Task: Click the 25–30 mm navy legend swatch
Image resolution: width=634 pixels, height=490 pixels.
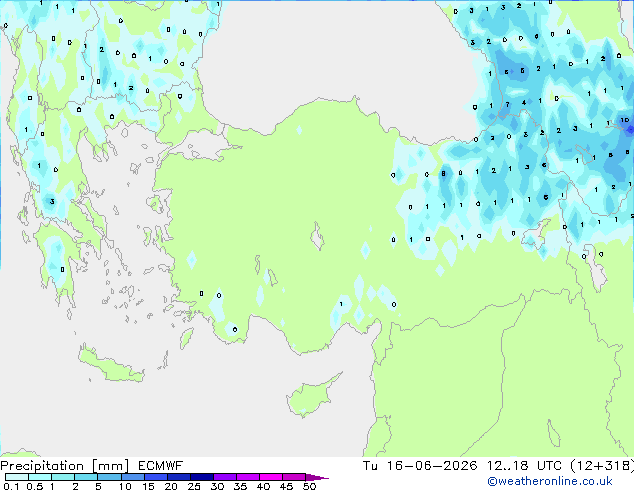Action: (202, 477)
